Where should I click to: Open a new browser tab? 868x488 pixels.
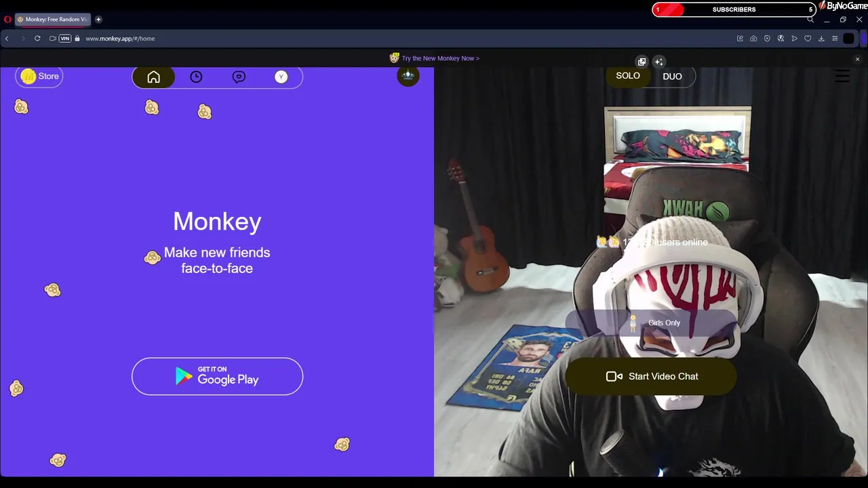tap(98, 20)
